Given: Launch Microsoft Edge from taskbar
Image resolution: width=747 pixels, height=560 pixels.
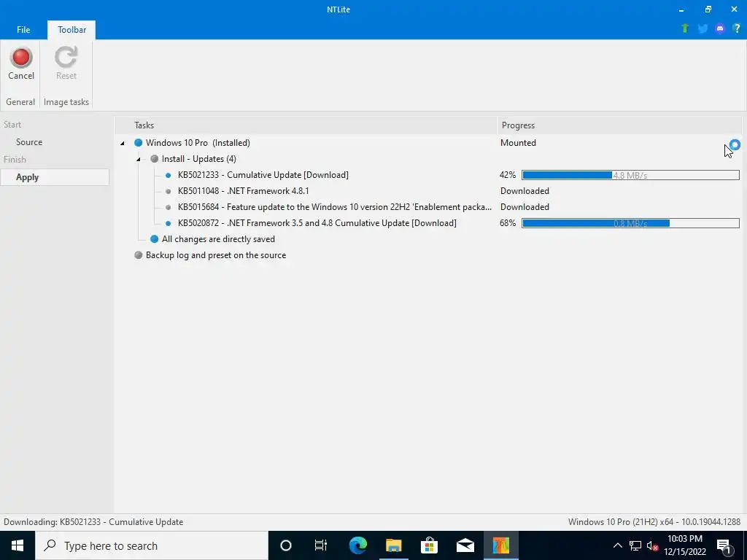Looking at the screenshot, I should coord(357,545).
